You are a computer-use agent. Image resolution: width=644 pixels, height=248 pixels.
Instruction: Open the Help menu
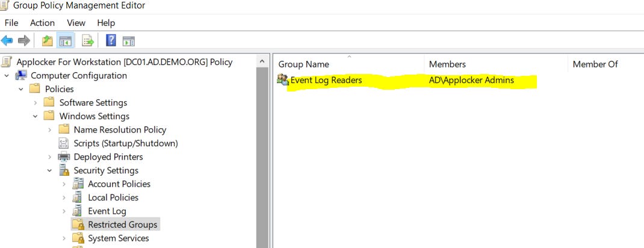(106, 23)
